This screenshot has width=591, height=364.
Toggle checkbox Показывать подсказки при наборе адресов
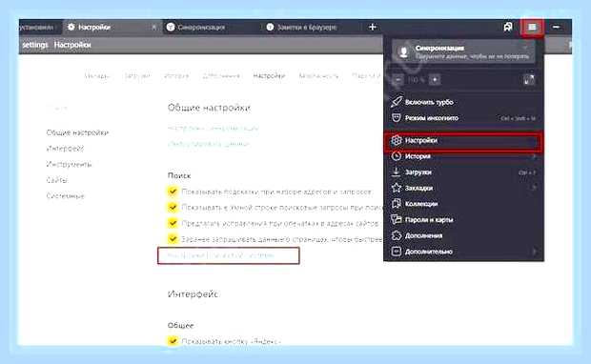(x=173, y=192)
